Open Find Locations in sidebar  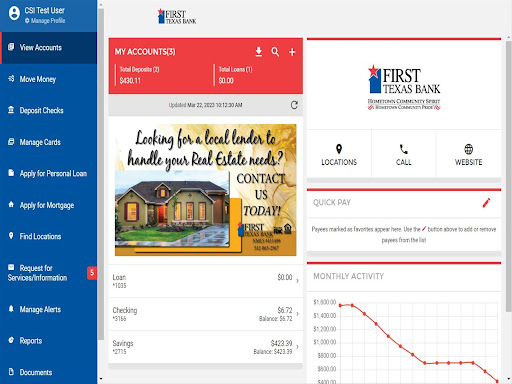tap(49, 236)
